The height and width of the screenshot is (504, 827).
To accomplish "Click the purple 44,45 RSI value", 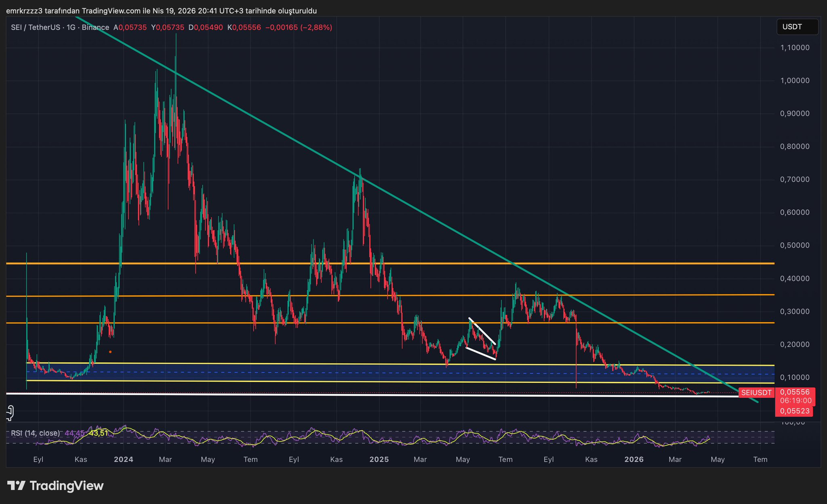I will coord(74,433).
